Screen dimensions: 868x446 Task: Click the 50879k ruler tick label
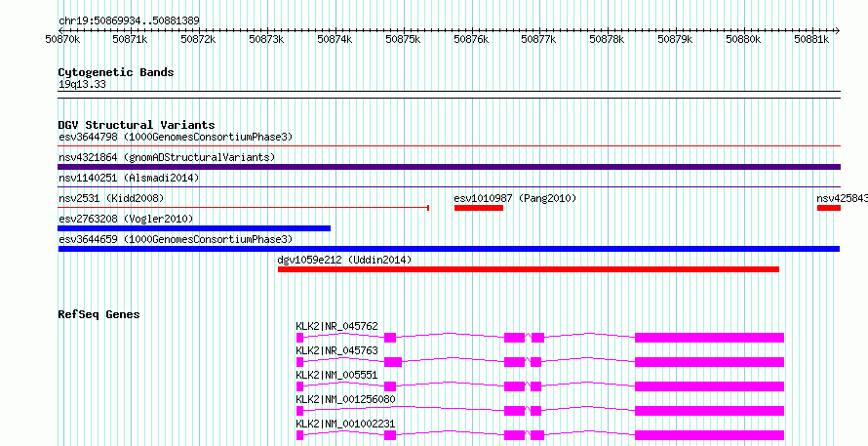(675, 39)
